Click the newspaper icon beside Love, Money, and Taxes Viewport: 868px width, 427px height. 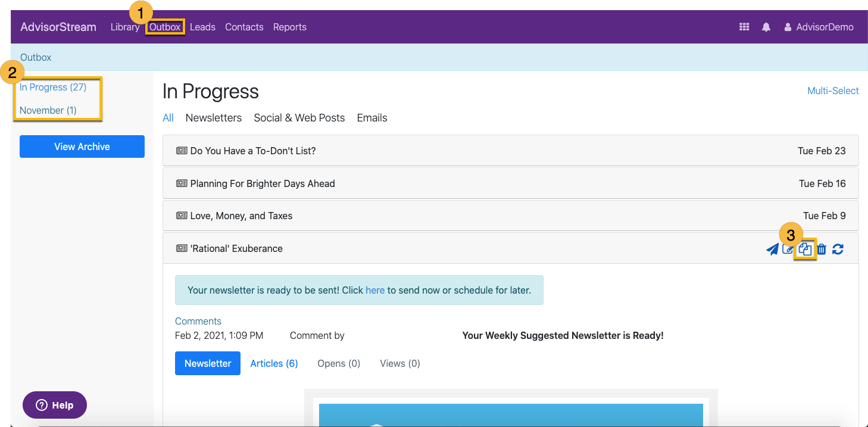(x=182, y=216)
